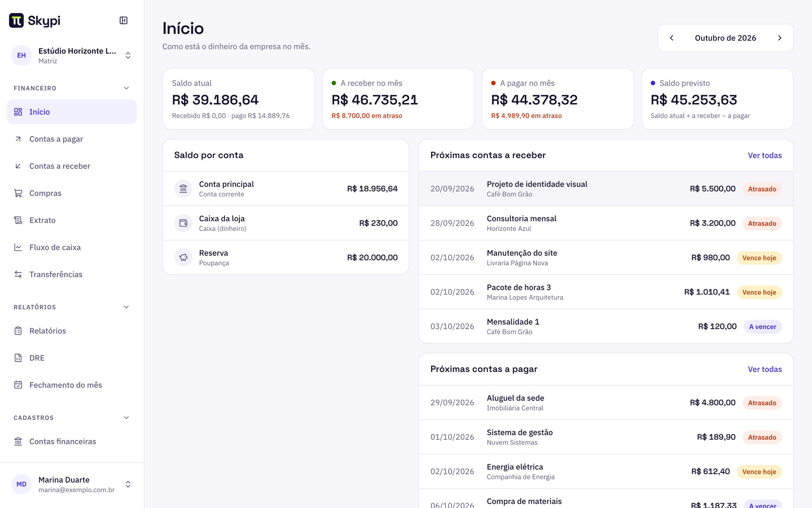Viewport: 812px width, 508px height.
Task: Open the Marina Duarte user menu
Action: click(x=72, y=484)
